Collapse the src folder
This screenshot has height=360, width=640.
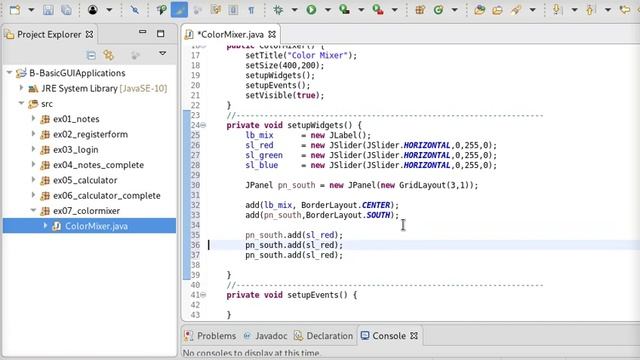tap(21, 104)
